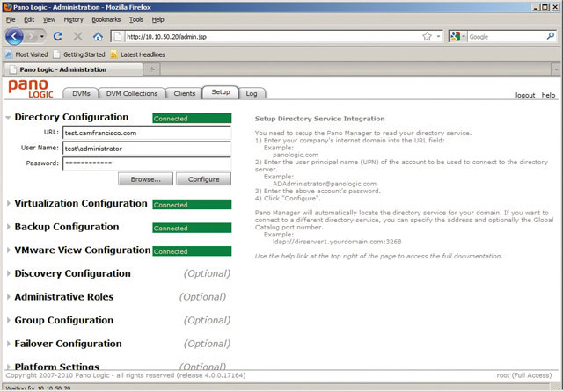Click the Browse... button

145,179
